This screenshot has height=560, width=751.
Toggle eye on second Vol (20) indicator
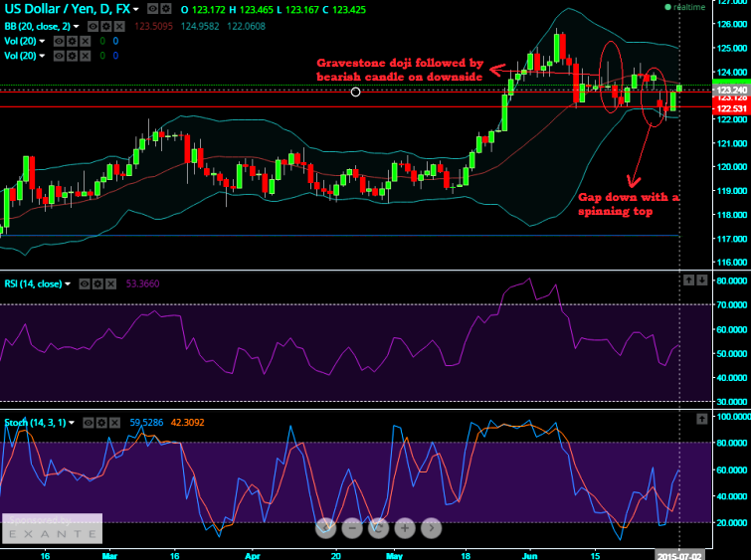(x=59, y=56)
